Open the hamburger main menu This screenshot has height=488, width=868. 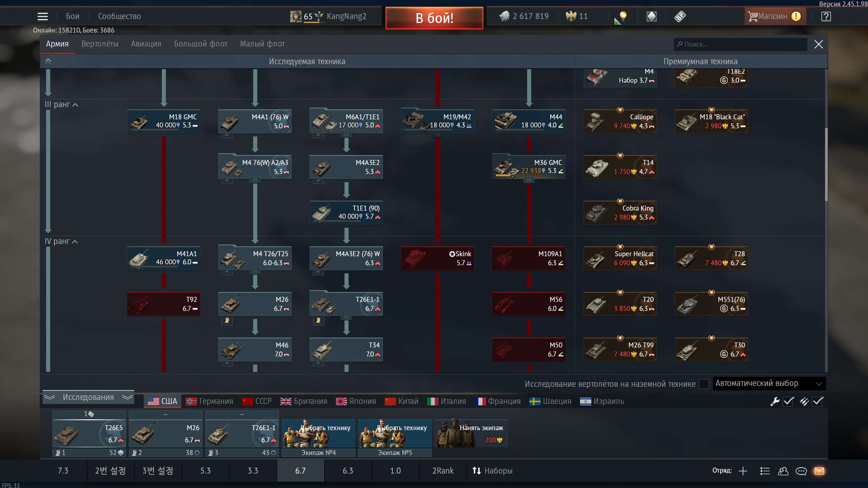pyautogui.click(x=42, y=17)
